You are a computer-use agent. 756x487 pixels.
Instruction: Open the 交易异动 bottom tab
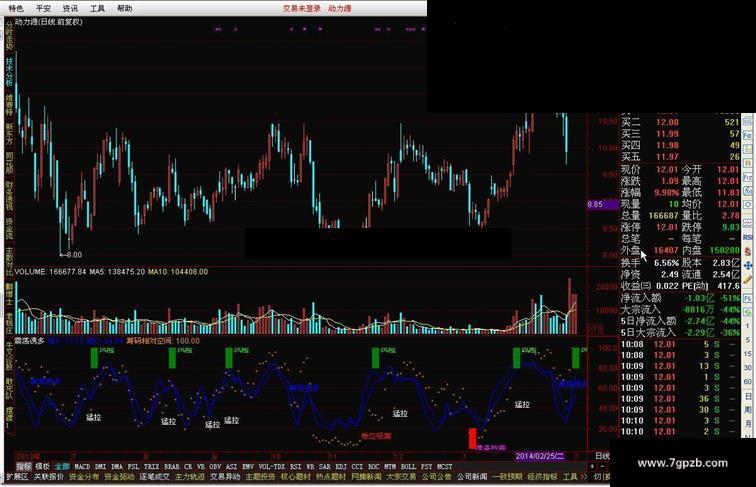click(225, 476)
